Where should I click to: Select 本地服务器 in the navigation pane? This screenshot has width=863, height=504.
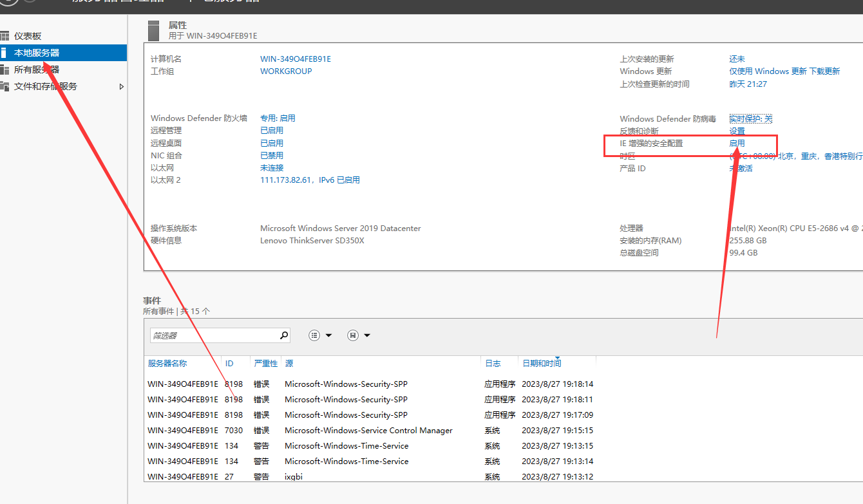pos(37,53)
